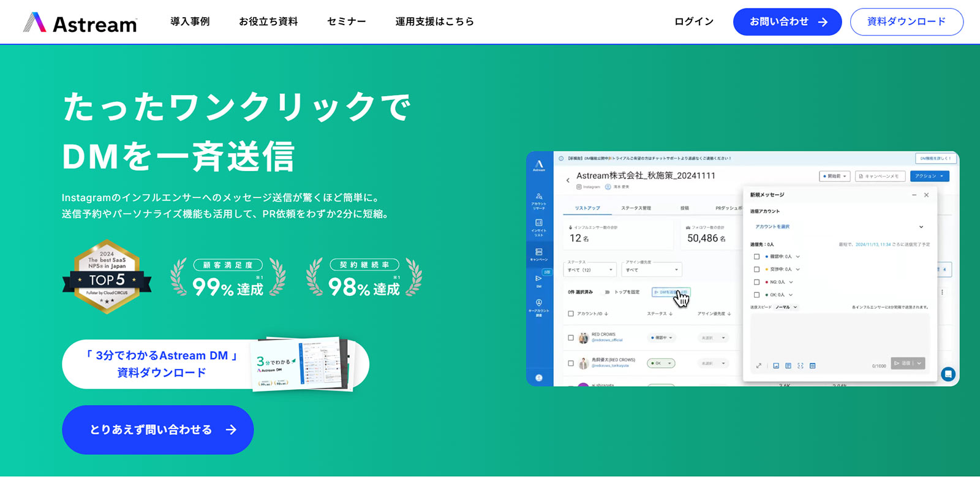Check the 鳥飼優太(RED CROWS) row checkbox

571,363
